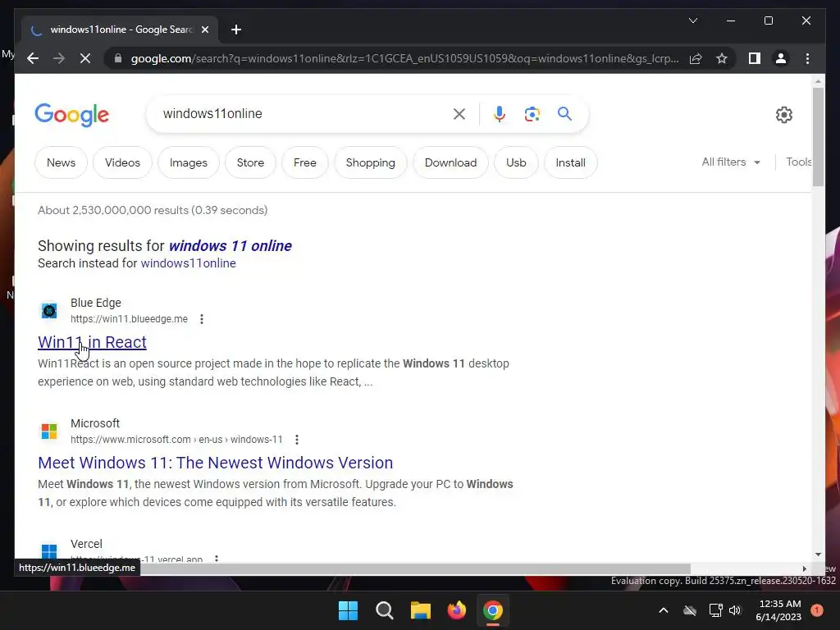The image size is (840, 630).
Task: Click the win11.blueedge.me URL text
Action: point(129,319)
